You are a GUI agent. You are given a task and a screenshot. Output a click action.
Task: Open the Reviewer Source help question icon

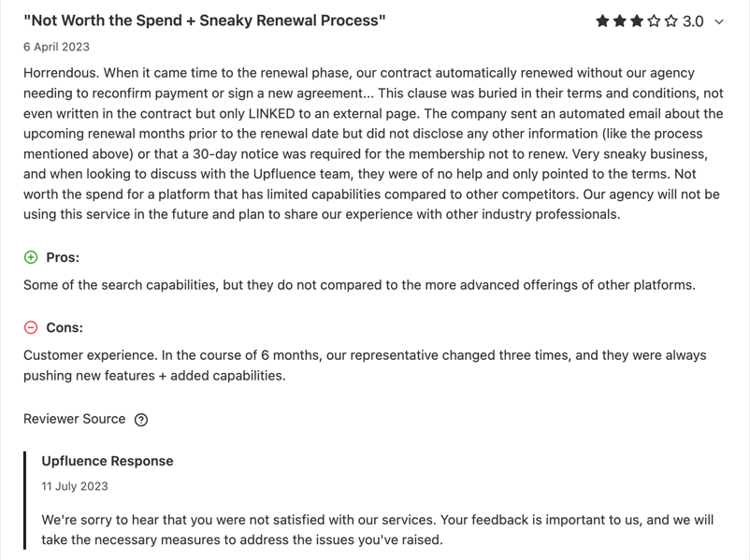click(x=141, y=420)
